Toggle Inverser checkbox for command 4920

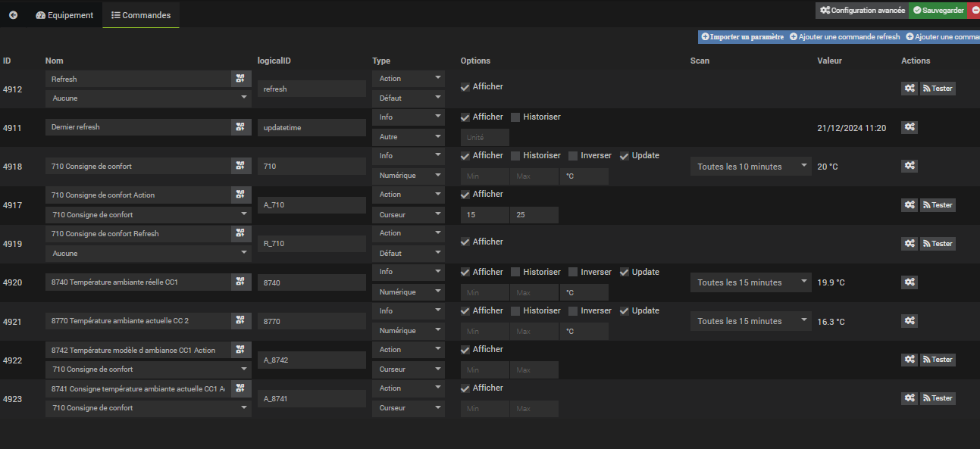pos(574,273)
